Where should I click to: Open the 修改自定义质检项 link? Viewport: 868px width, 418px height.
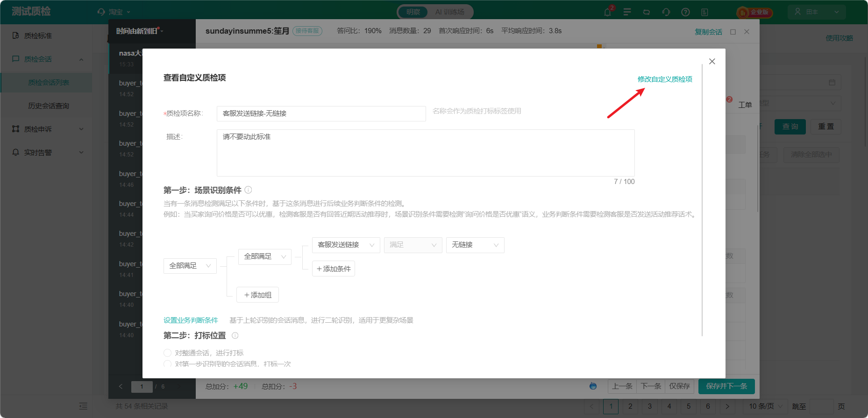(665, 79)
